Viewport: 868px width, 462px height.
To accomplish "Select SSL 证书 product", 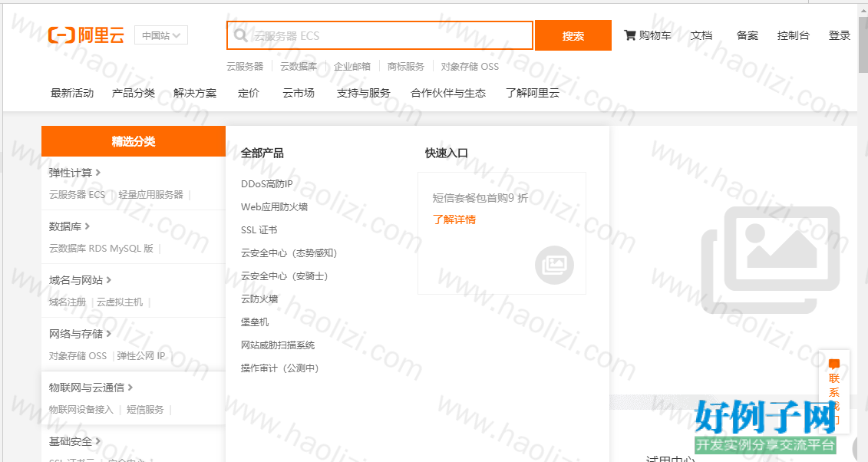I will (259, 230).
